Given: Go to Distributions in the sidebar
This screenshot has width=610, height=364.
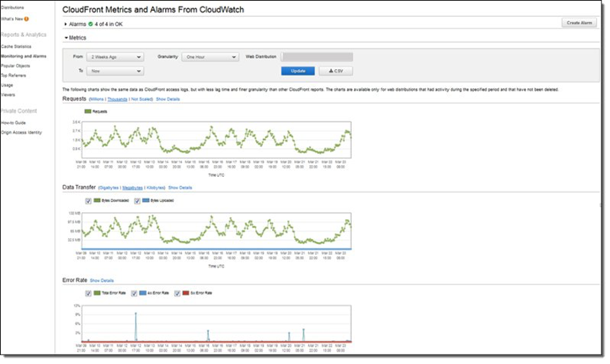Looking at the screenshot, I should 12,8.
